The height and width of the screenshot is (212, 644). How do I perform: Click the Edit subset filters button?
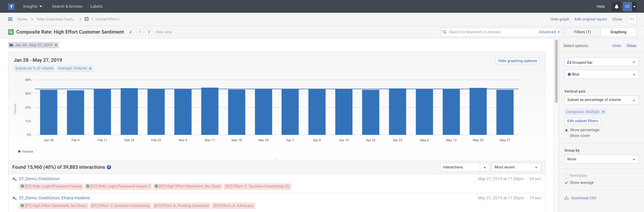click(x=583, y=121)
